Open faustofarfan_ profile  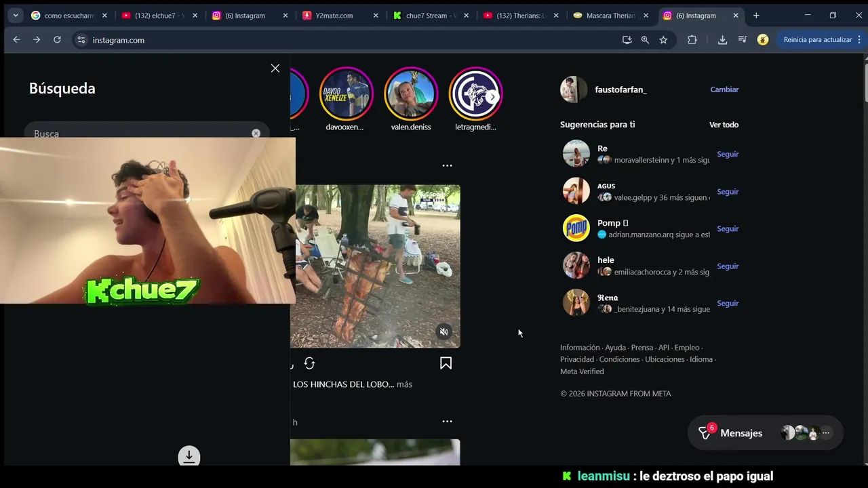point(620,89)
